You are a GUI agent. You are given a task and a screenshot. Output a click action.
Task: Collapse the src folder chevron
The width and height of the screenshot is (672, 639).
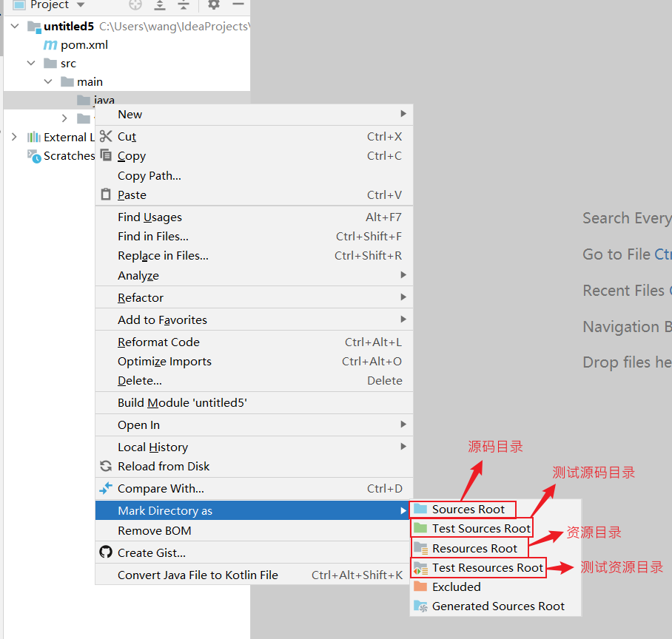click(31, 63)
